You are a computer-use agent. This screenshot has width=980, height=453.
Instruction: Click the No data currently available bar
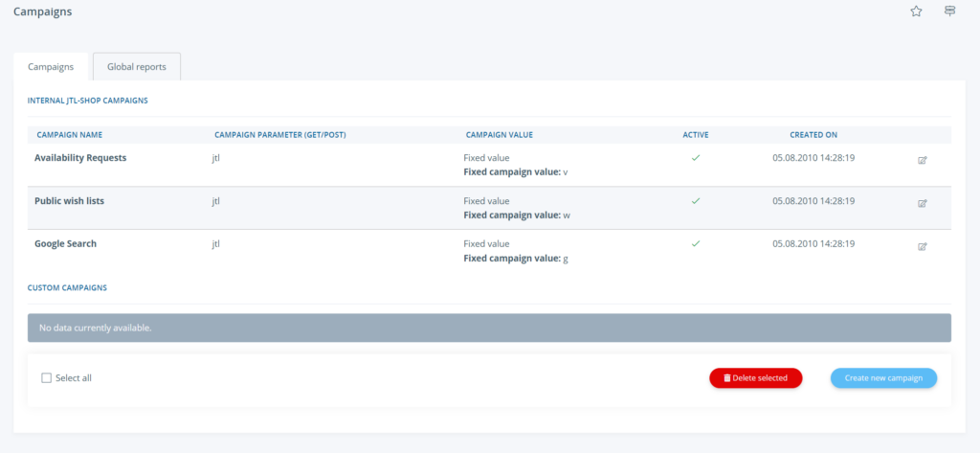click(489, 328)
